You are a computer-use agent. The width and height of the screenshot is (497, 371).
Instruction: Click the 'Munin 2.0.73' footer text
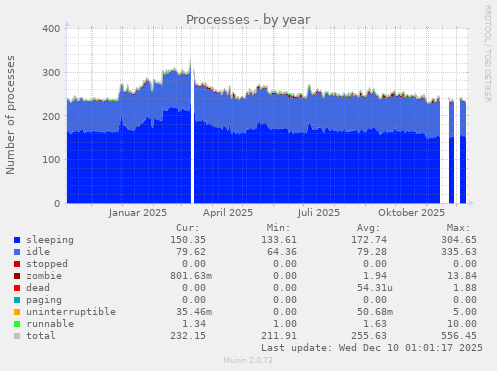[248, 360]
